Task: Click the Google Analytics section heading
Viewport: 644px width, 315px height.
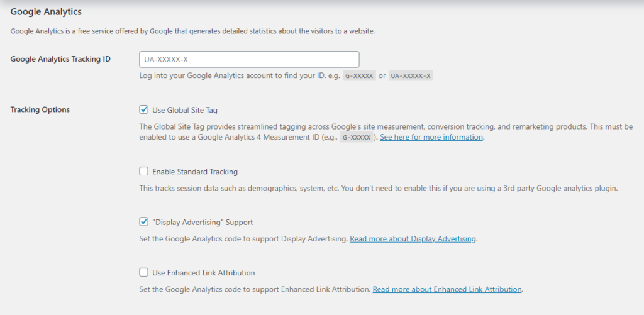Action: click(x=46, y=12)
